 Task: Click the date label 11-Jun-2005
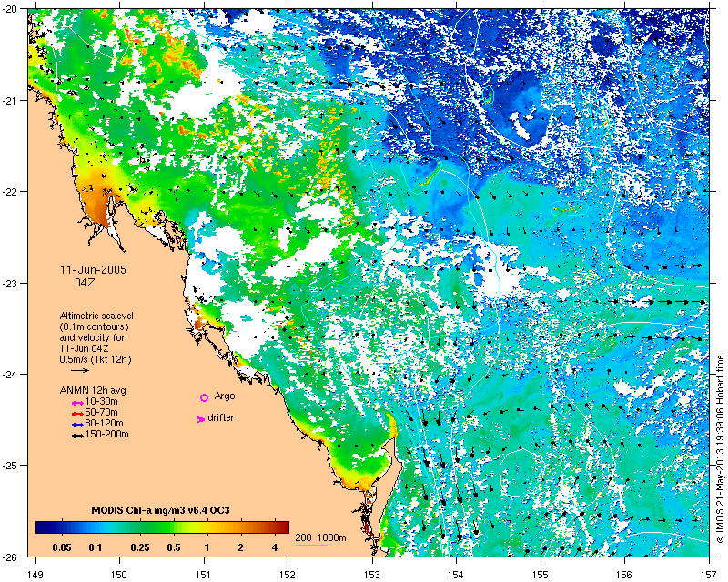point(94,270)
